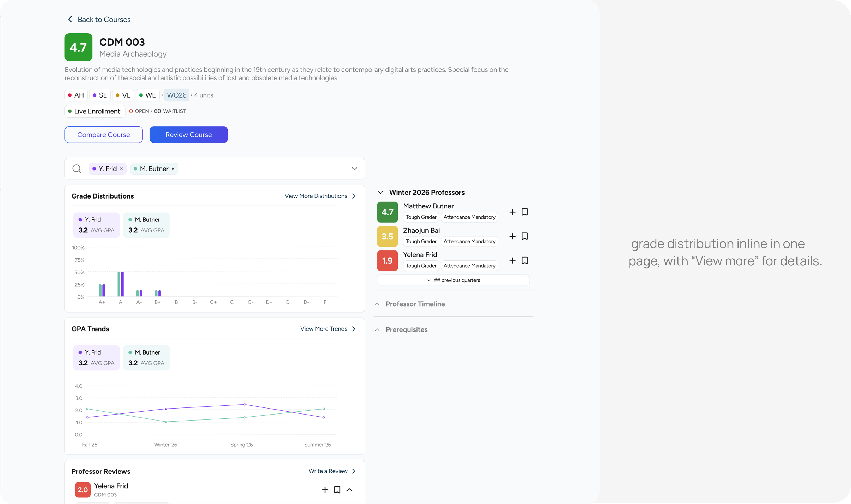Viewport: 851px width, 504px height.
Task: Collapse the Winter 2026 Professors section
Action: click(380, 193)
